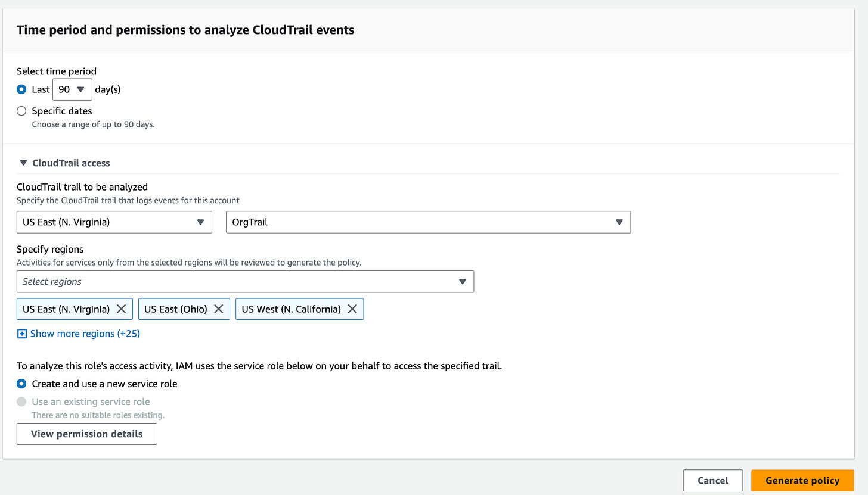Viewport: 868px width, 495px height.
Task: Collapse the CloudTrail access section
Action: click(x=23, y=163)
